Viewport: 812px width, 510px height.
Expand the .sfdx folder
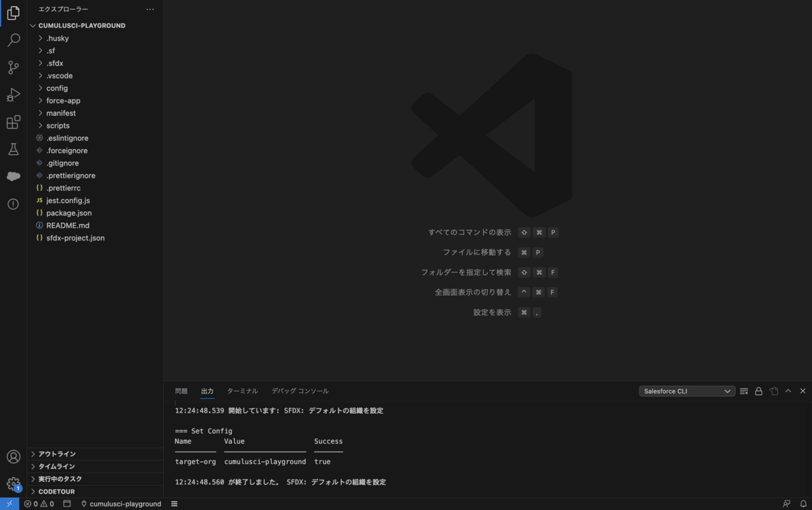point(55,64)
